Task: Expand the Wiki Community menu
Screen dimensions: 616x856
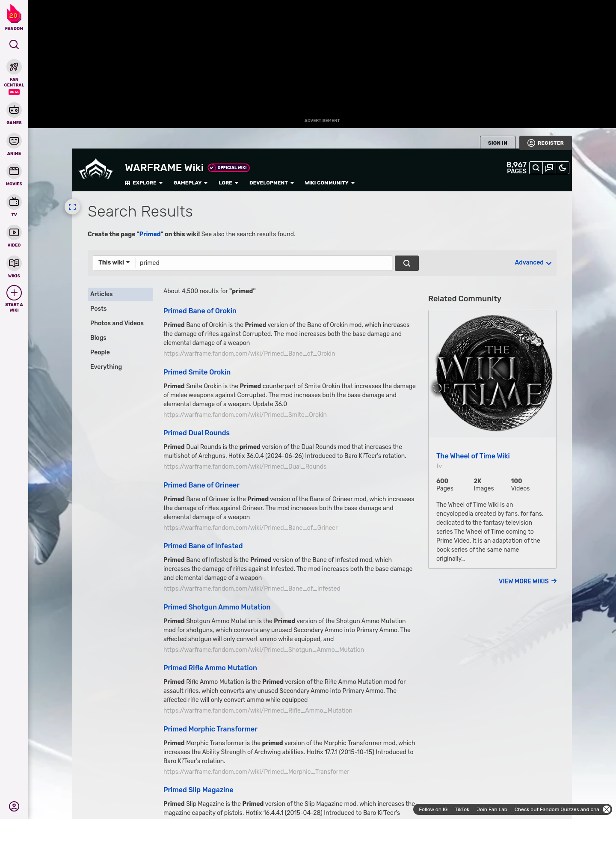Action: tap(330, 183)
